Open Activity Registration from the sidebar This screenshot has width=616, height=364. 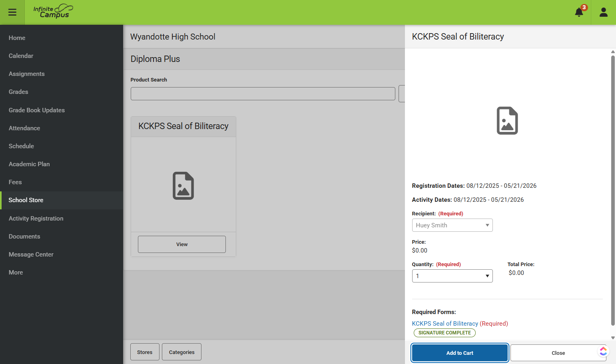point(62,219)
